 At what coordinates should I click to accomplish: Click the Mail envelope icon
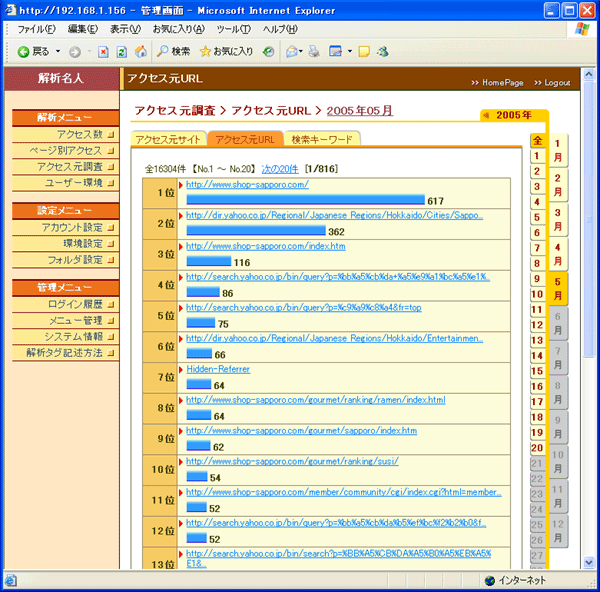(x=292, y=51)
